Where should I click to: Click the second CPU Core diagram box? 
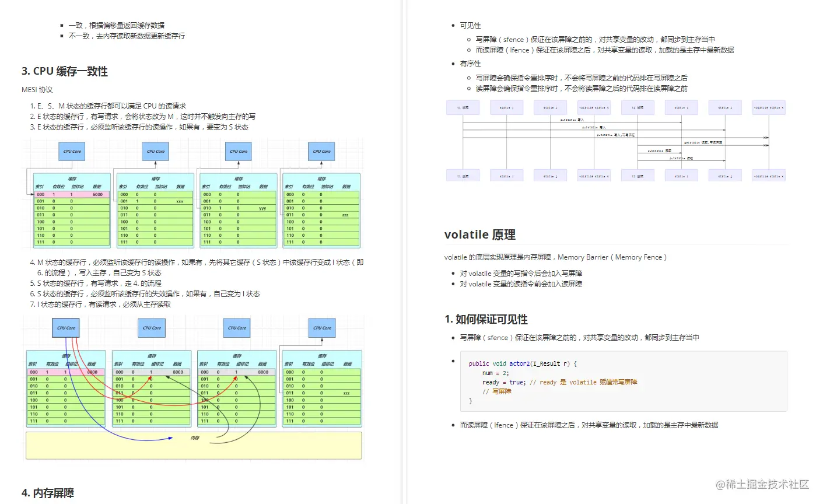[x=155, y=151]
